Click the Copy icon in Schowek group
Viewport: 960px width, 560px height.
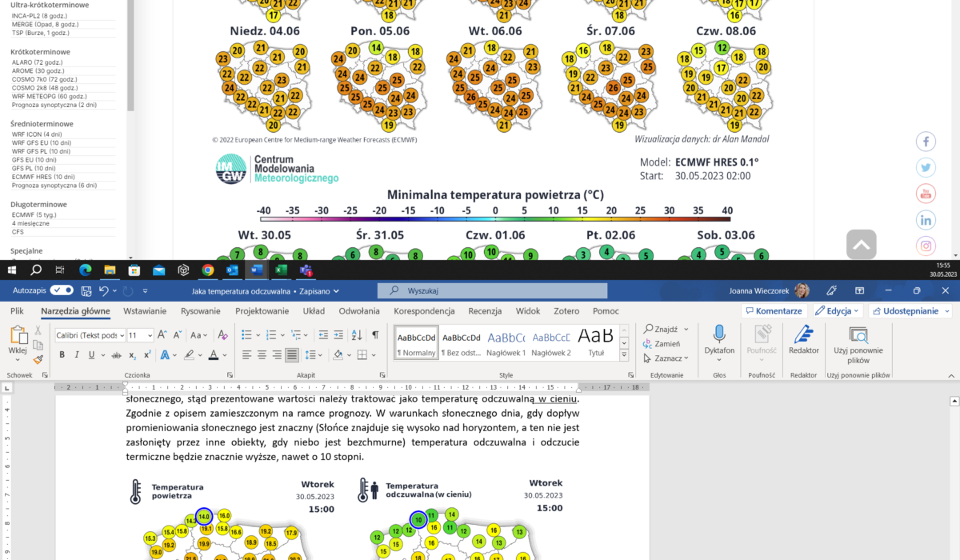click(38, 345)
